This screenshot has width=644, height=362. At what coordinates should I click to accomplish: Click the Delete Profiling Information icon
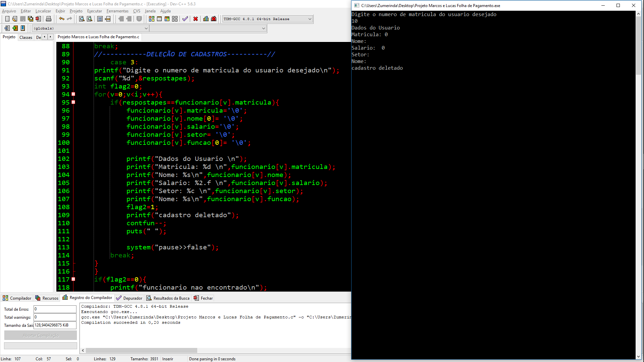click(x=214, y=19)
